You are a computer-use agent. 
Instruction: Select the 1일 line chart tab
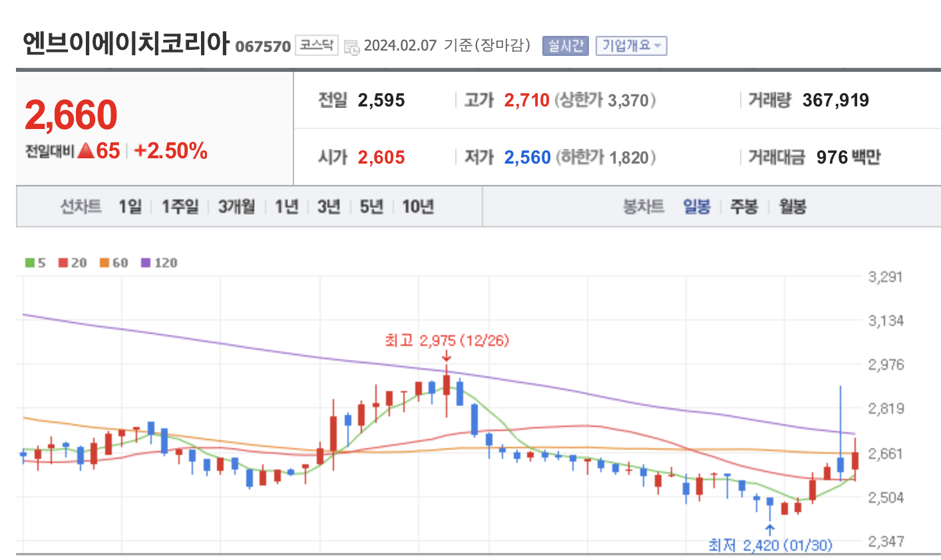click(x=130, y=207)
